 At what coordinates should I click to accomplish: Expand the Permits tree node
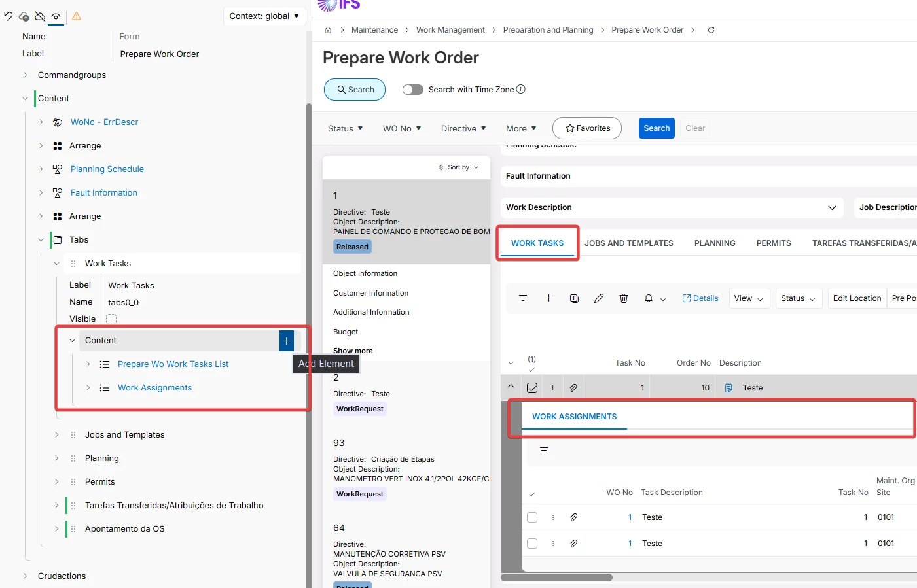click(57, 482)
